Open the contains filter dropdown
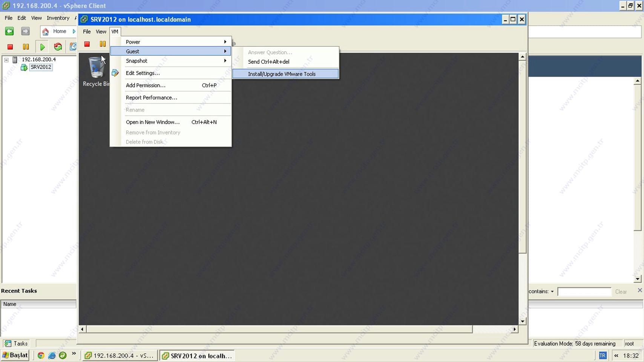This screenshot has height=362, width=644. (x=552, y=291)
